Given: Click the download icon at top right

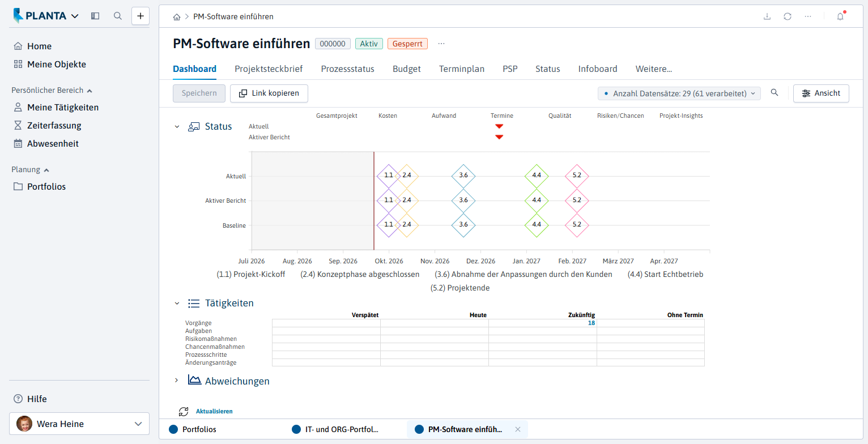Looking at the screenshot, I should click(x=767, y=16).
